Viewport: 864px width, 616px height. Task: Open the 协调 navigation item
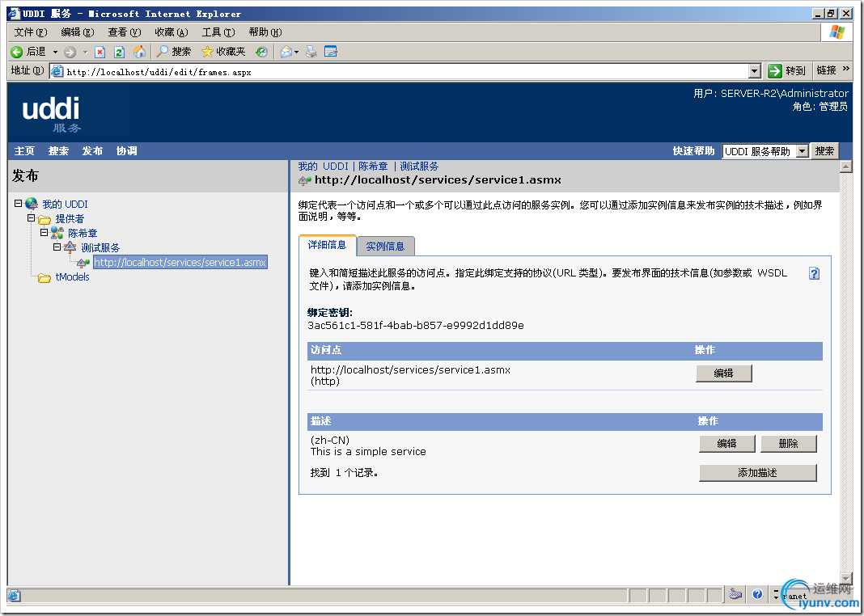127,151
